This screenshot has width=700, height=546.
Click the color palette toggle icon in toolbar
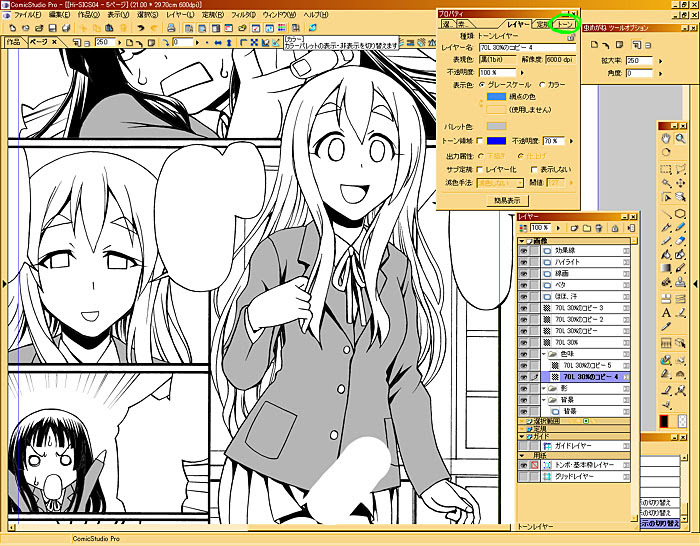pos(282,28)
